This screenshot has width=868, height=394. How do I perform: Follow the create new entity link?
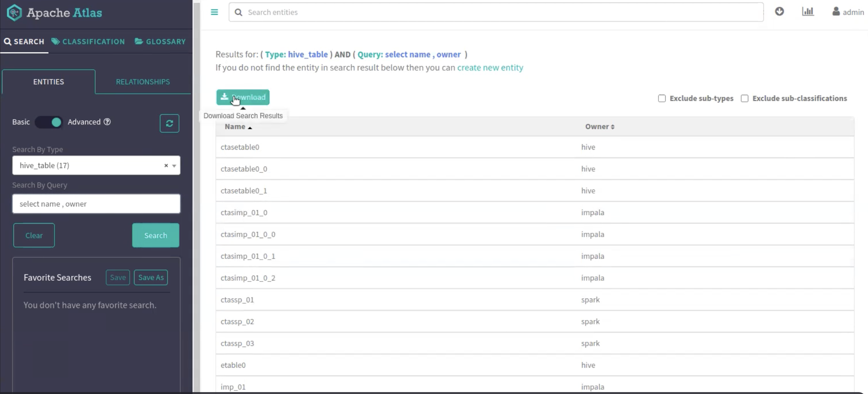(490, 67)
